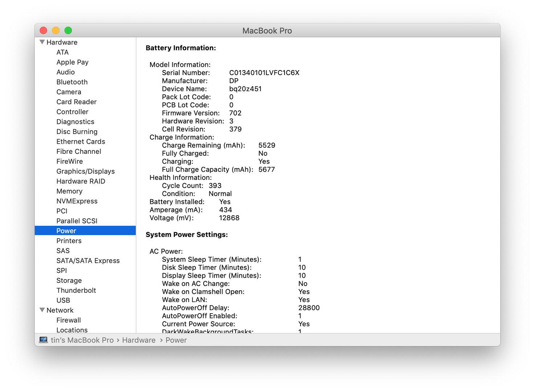Image resolution: width=535 pixels, height=392 pixels.
Task: Show Bluetooth information
Action: pyautogui.click(x=72, y=82)
